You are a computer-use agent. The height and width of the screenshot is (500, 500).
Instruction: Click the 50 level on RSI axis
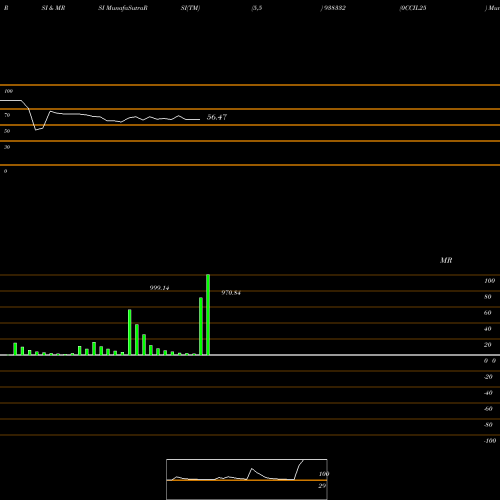tap(7, 131)
